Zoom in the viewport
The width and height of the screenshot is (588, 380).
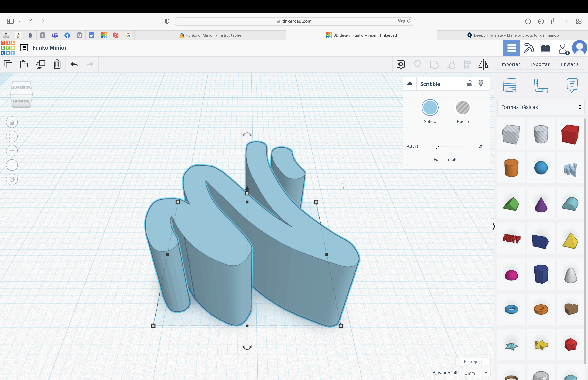click(x=12, y=151)
